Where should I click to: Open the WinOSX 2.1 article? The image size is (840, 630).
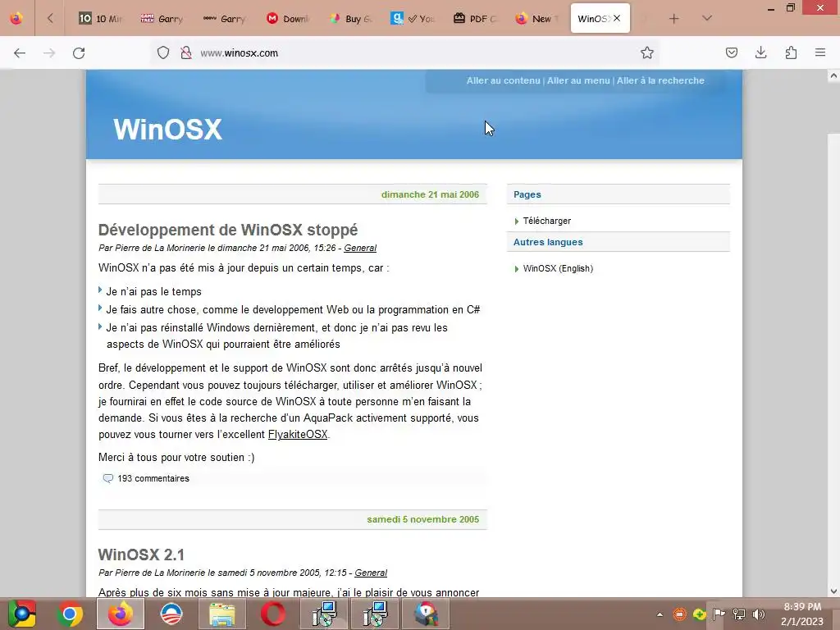click(141, 555)
